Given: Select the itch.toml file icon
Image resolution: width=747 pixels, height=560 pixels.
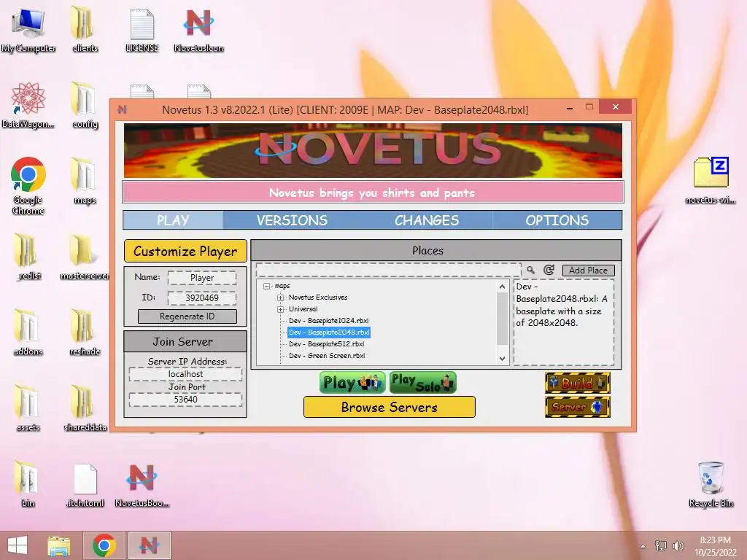Looking at the screenshot, I should point(85,484).
